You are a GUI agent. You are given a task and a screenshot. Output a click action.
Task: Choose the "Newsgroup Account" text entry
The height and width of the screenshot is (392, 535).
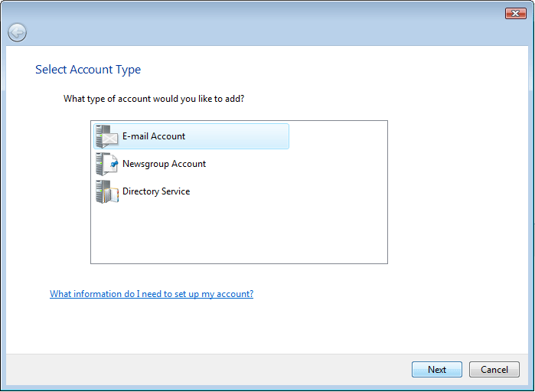pos(164,164)
